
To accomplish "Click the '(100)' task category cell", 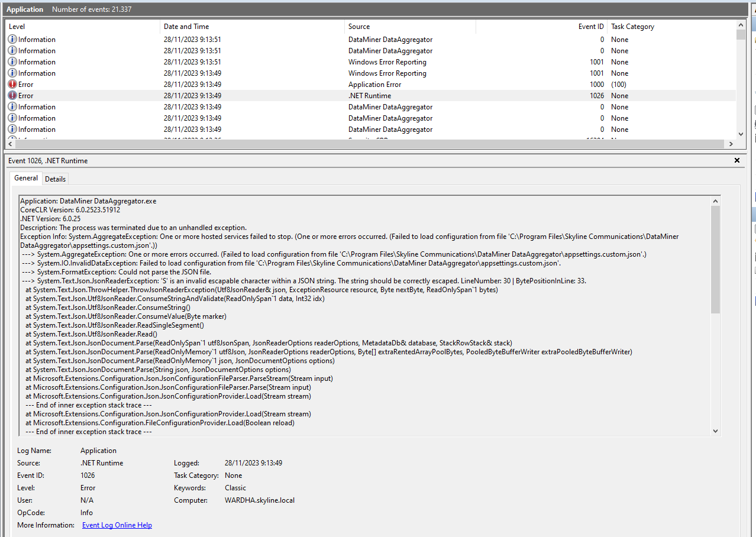I will point(620,85).
